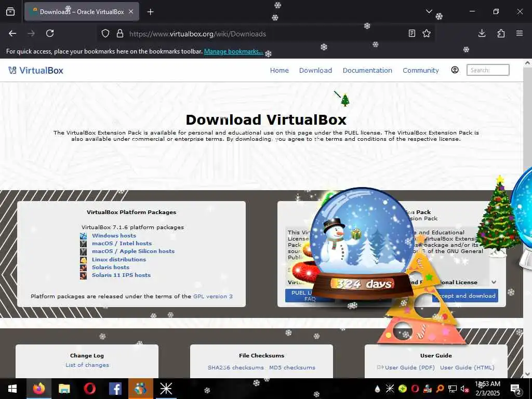
Task: Click Accept and download button
Action: (x=465, y=296)
